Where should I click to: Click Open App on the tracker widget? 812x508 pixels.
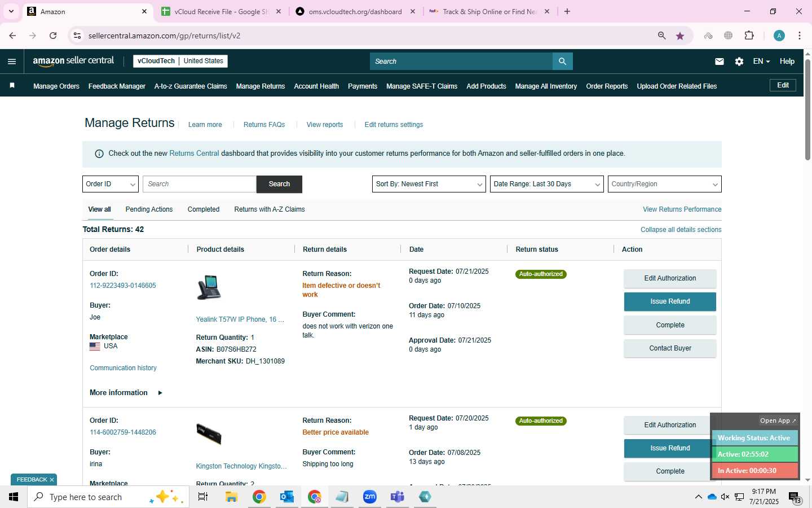(x=778, y=421)
